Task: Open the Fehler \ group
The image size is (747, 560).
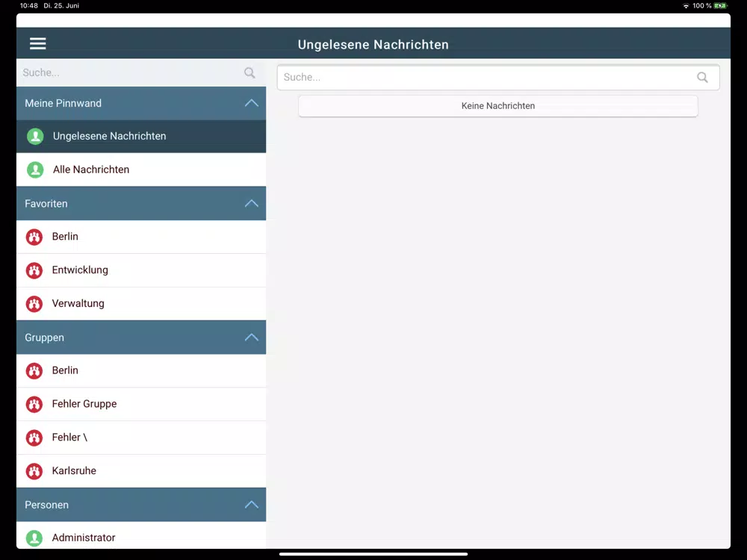Action: click(141, 438)
